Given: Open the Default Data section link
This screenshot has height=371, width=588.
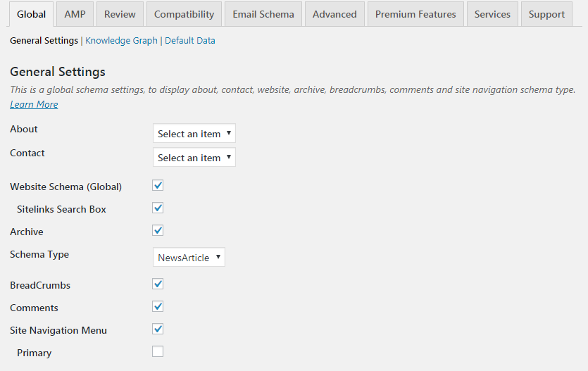Looking at the screenshot, I should (190, 41).
